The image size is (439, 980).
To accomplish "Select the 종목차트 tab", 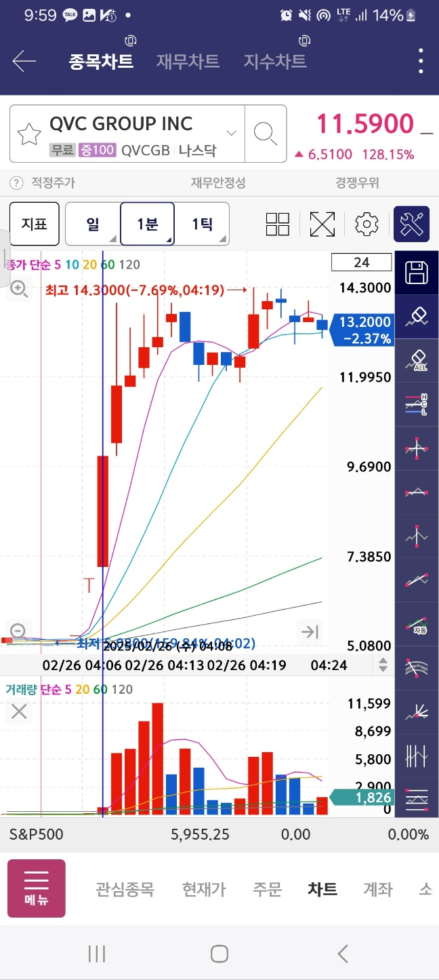I will pos(101,61).
